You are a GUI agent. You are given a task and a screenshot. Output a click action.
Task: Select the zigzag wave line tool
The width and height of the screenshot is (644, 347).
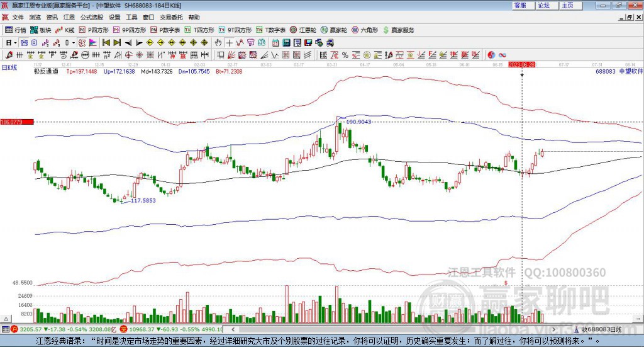coord(275,55)
